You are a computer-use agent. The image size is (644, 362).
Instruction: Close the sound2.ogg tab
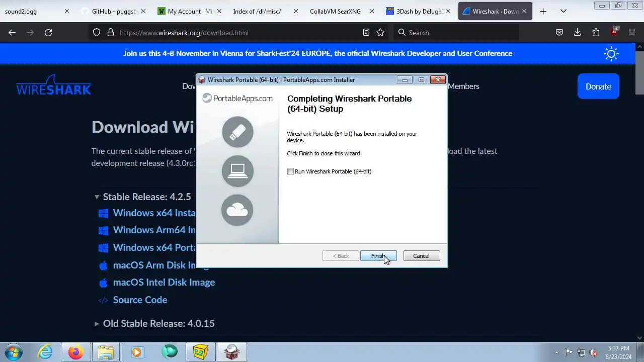coord(66,11)
